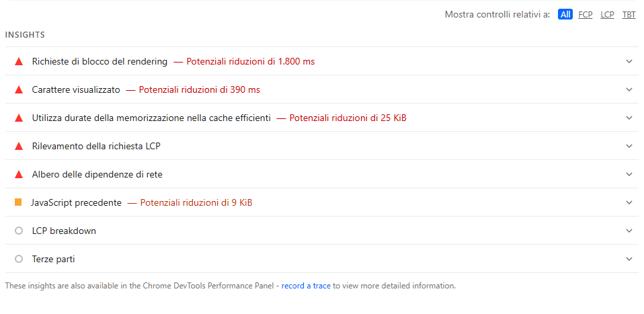Click red triangle icon beside Carattere visualizzato

pos(19,89)
